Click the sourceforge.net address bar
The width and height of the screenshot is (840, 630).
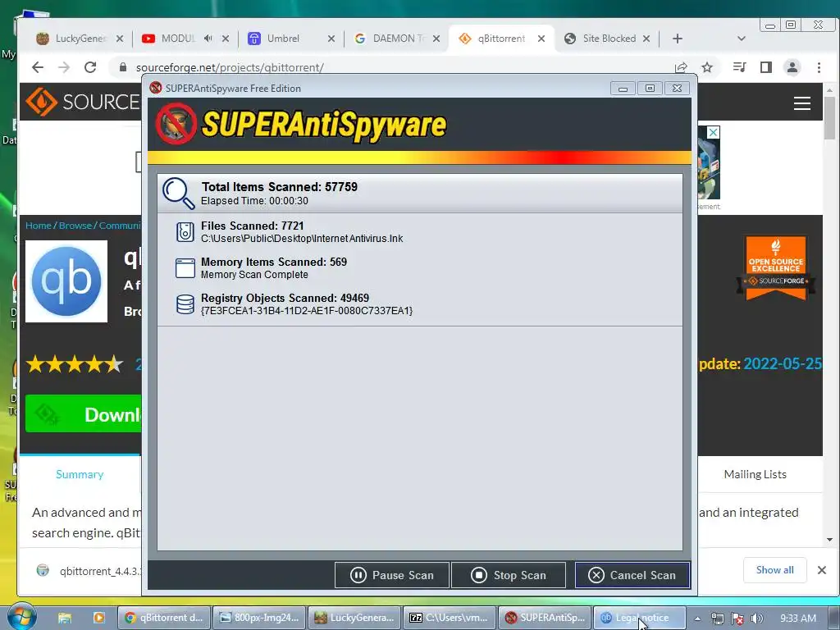coord(391,67)
